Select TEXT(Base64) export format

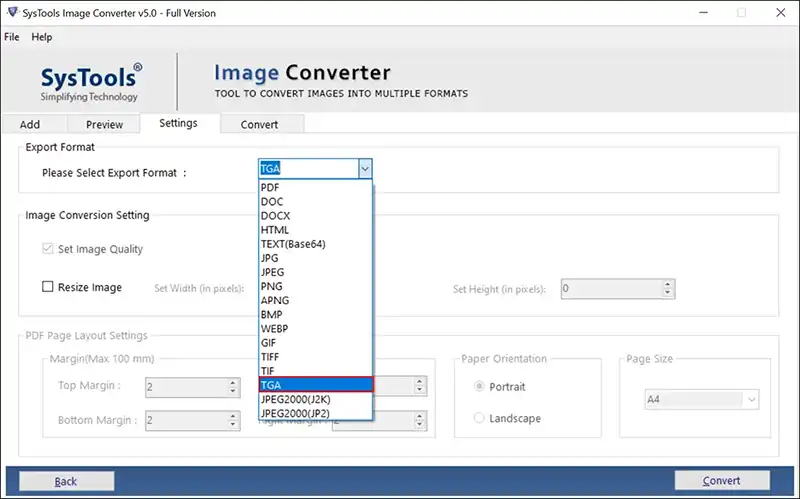[315, 244]
